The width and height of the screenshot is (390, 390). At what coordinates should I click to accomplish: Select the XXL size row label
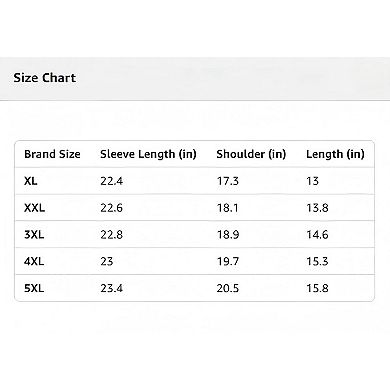pos(34,208)
